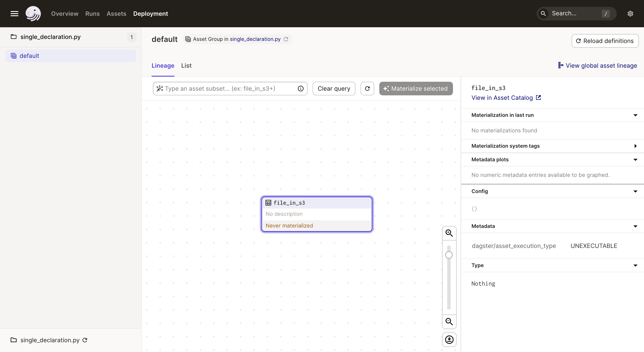The width and height of the screenshot is (644, 352).
Task: Collapse the Materialization in last run section
Action: point(635,115)
